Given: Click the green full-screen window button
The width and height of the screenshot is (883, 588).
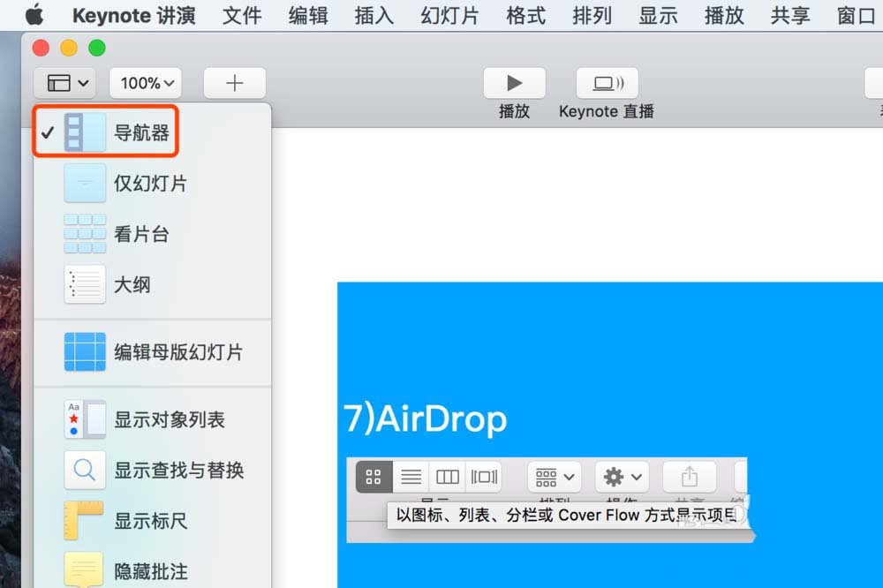Looking at the screenshot, I should [x=97, y=48].
